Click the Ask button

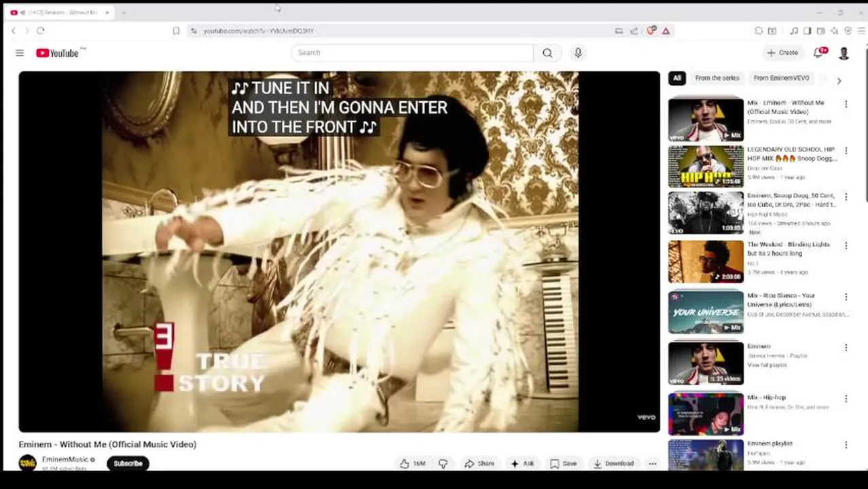pos(522,463)
